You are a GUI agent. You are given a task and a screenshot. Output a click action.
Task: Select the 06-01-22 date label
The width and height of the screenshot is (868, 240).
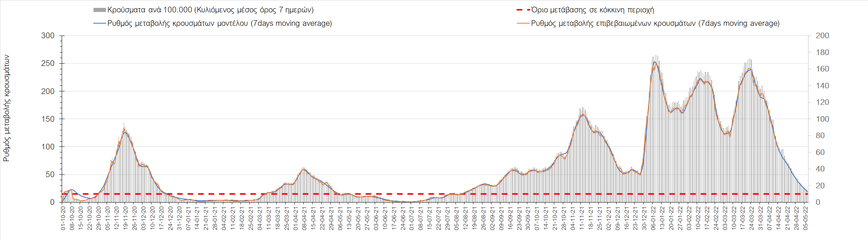coord(653,218)
